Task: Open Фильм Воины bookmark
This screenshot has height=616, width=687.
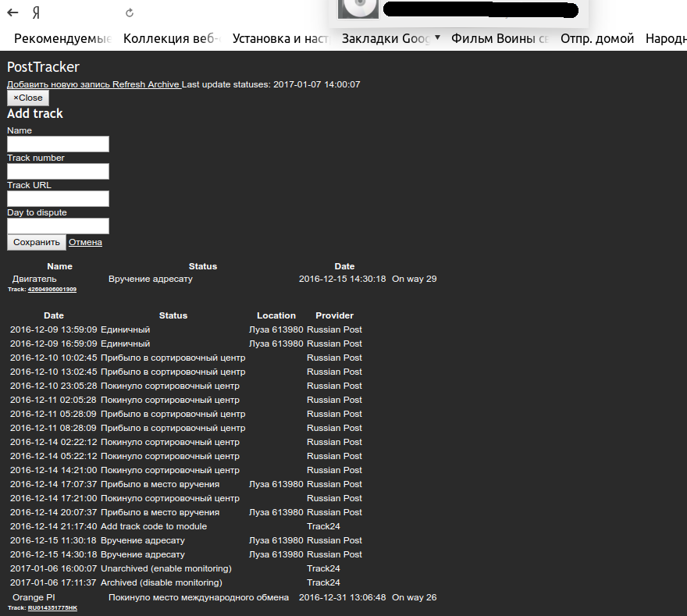Action: pyautogui.click(x=500, y=38)
